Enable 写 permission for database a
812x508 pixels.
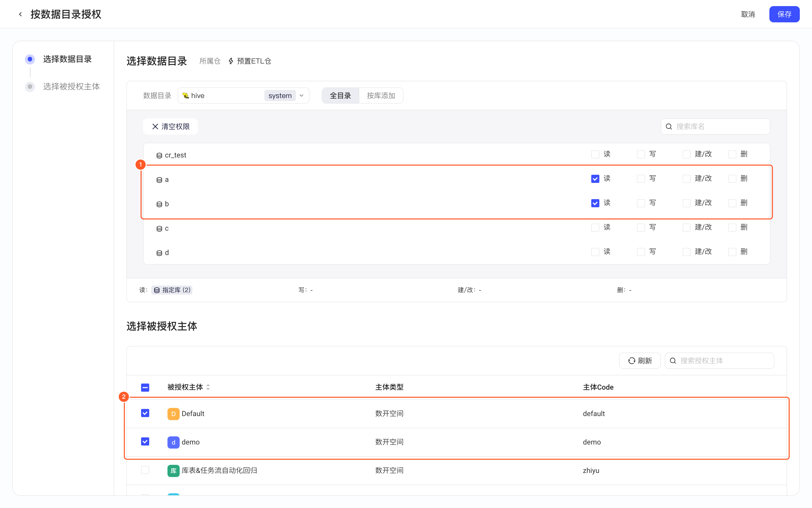[x=641, y=179]
